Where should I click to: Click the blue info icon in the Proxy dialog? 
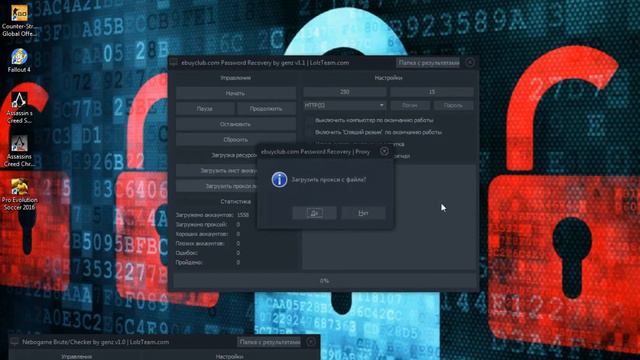tap(279, 179)
